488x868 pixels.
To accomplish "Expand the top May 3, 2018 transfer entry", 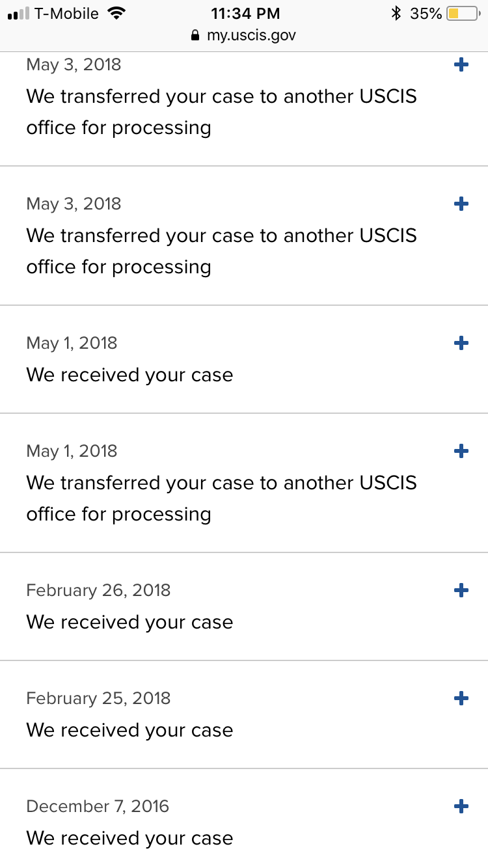I will (461, 64).
